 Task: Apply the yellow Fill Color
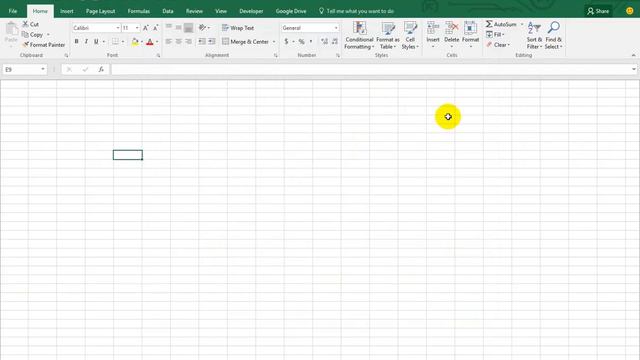[135, 42]
